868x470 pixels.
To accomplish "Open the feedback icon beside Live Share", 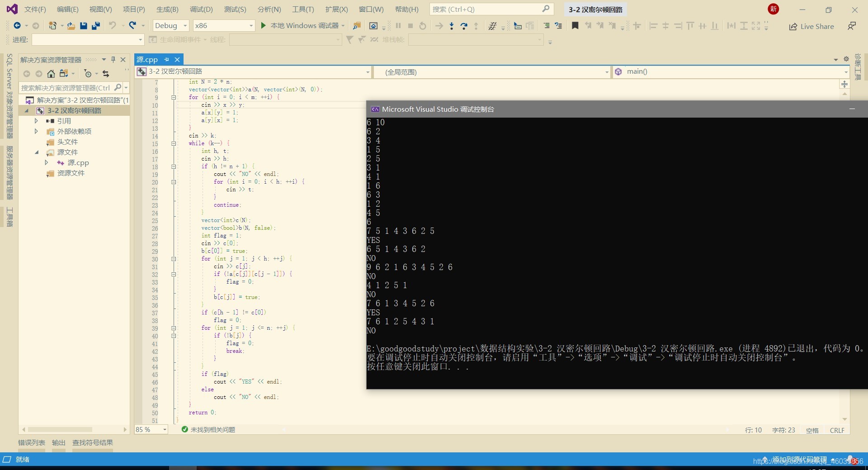I will (851, 26).
